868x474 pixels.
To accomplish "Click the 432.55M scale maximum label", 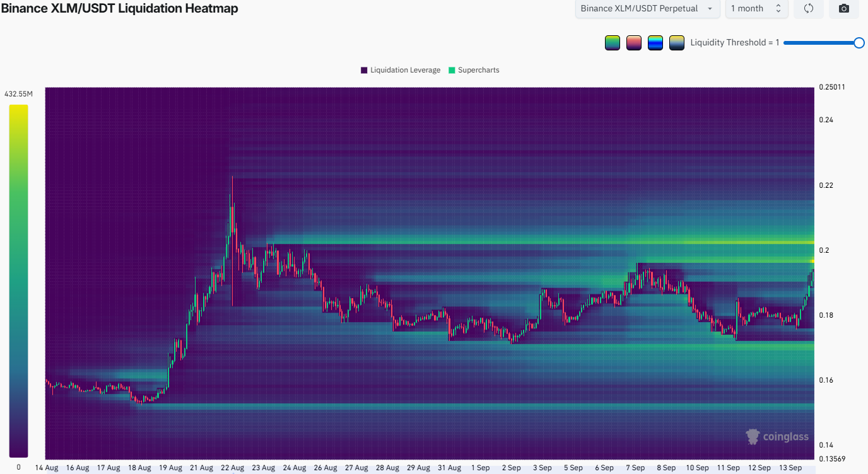I will (x=19, y=94).
